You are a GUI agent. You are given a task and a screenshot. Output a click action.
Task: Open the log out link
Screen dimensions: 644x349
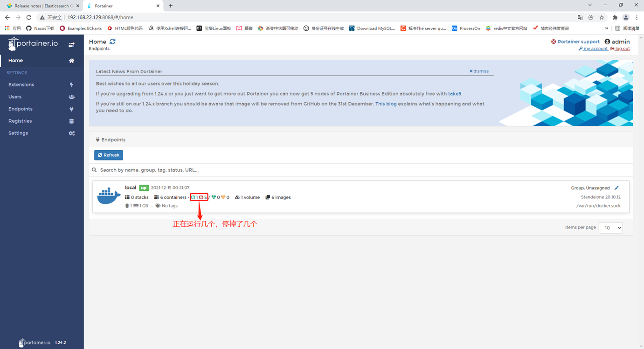coord(620,49)
